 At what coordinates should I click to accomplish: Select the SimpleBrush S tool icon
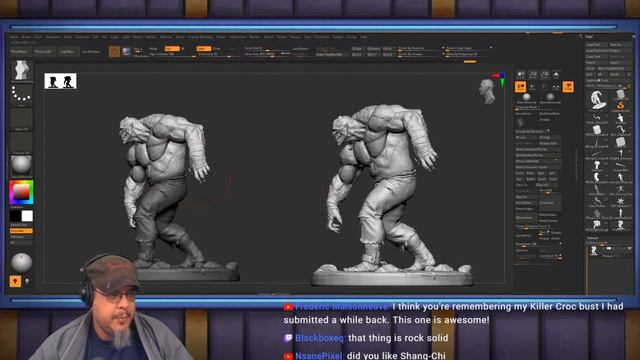click(x=620, y=106)
